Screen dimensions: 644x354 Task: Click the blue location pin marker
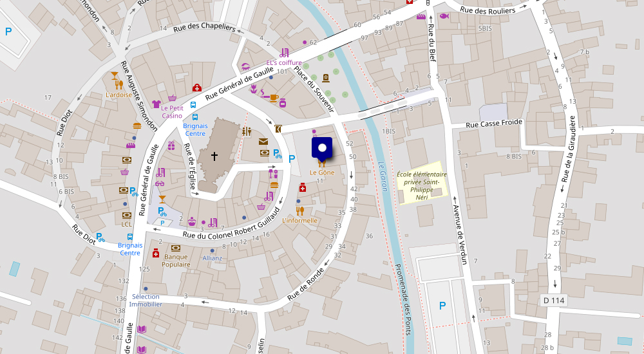(322, 147)
